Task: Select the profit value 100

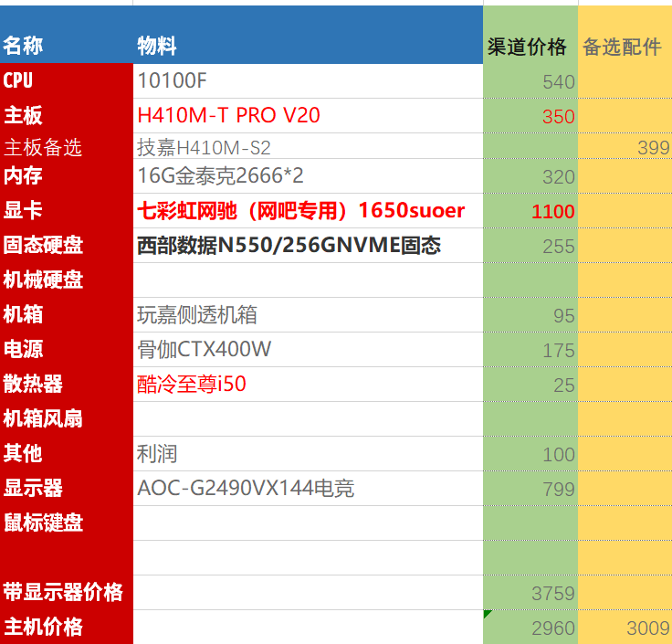Action: 530,454
